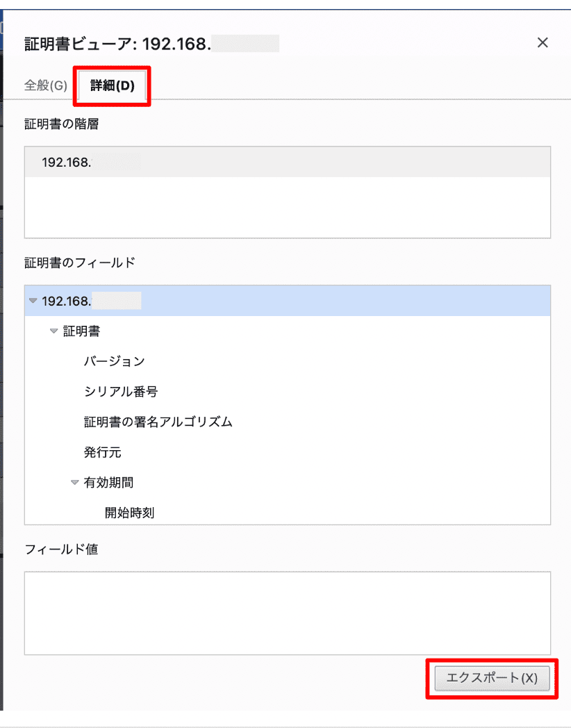Collapse the 192.168 certificate root node
Image resolution: width=571 pixels, height=728 pixels.
coord(33,301)
